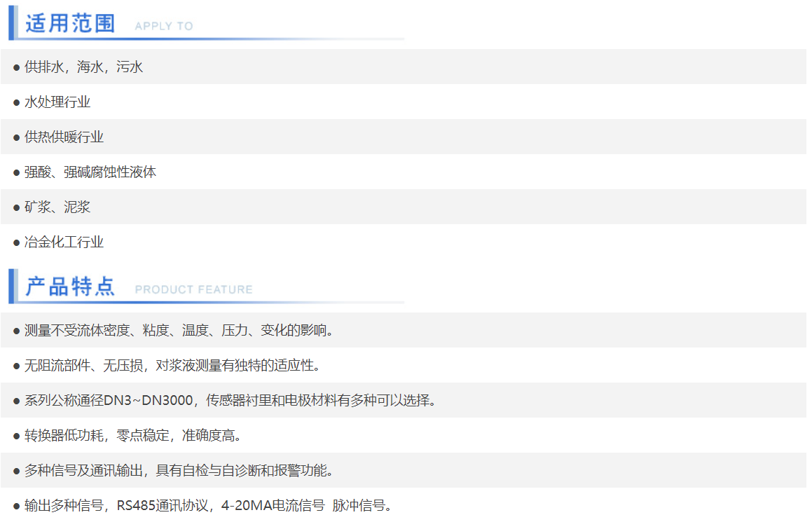Click the 强酸、强碱腐蚀性液体 line
The width and height of the screenshot is (812, 529).
point(90,172)
